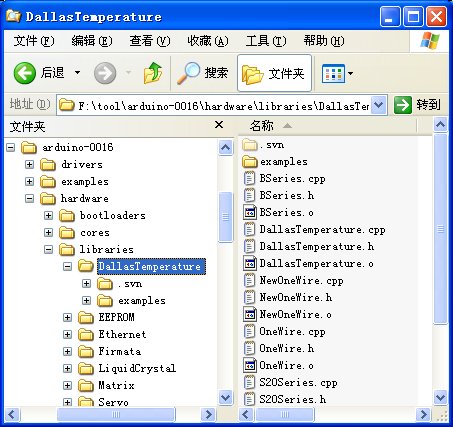Select the OneWire.o object file icon
Viewport: 453px width, 427px height.
pyautogui.click(x=250, y=365)
